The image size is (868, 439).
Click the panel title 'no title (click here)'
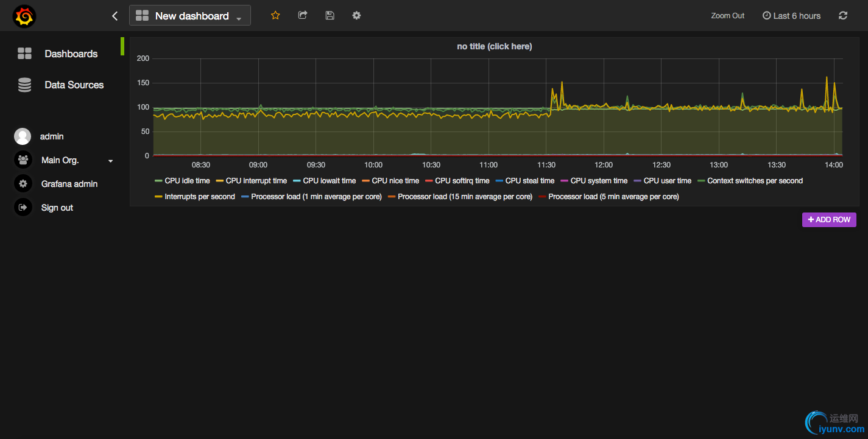coord(494,46)
